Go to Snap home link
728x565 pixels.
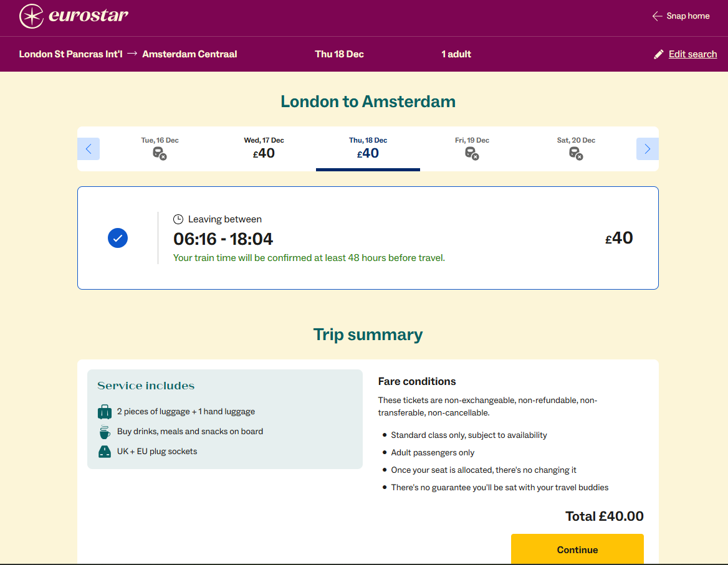tap(687, 16)
